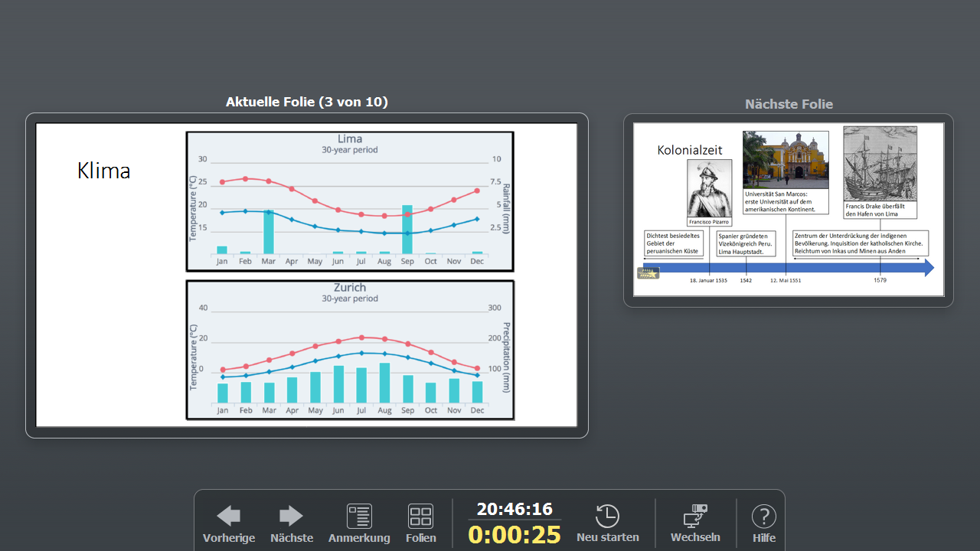Click the next slide preview (Kolonialzeit)
Screen dimensions: 980x551
(789, 209)
